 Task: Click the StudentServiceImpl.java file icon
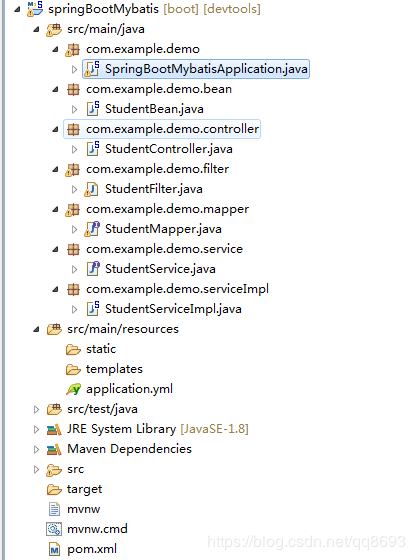(93, 309)
